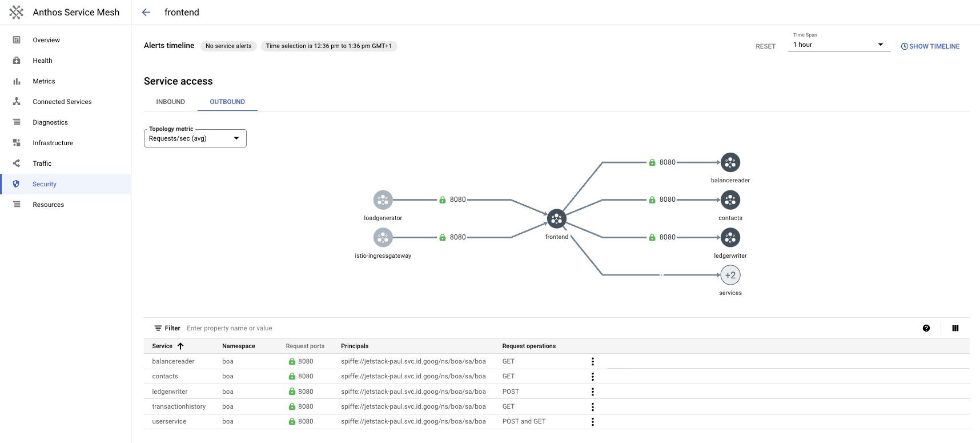Select the ledgerwriter node in graph
Image resolution: width=980 pixels, height=443 pixels.
(x=730, y=238)
